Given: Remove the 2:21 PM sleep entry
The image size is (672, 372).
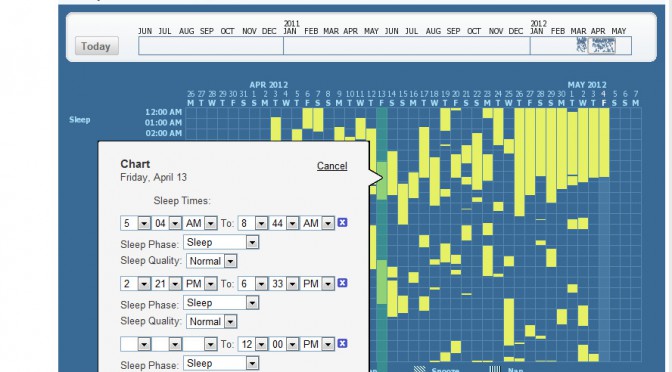Looking at the screenshot, I should [x=342, y=283].
